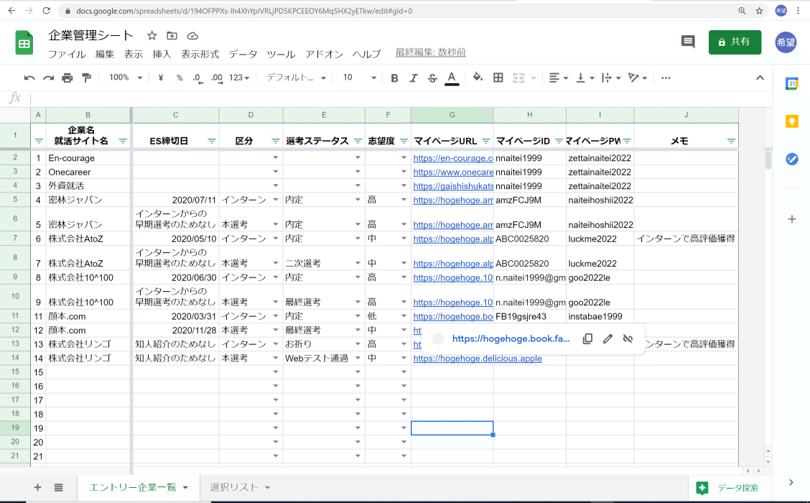
Task: Open the ファイル menu
Action: (67, 54)
